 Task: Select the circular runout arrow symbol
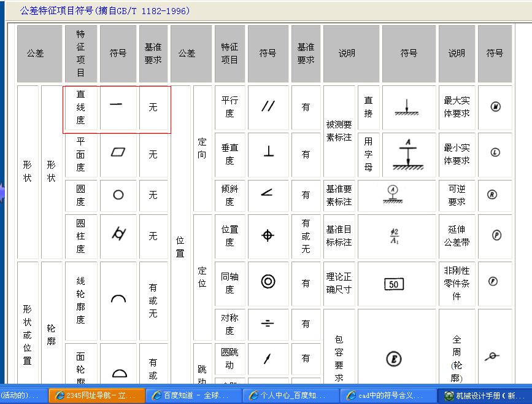pyautogui.click(x=268, y=359)
